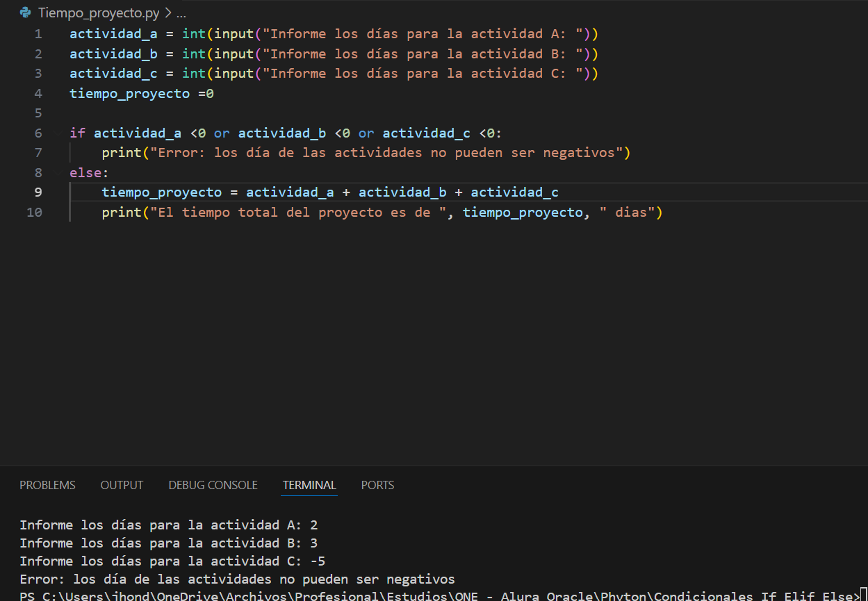The width and height of the screenshot is (868, 601).
Task: Click the terminal error output message
Action: [237, 579]
